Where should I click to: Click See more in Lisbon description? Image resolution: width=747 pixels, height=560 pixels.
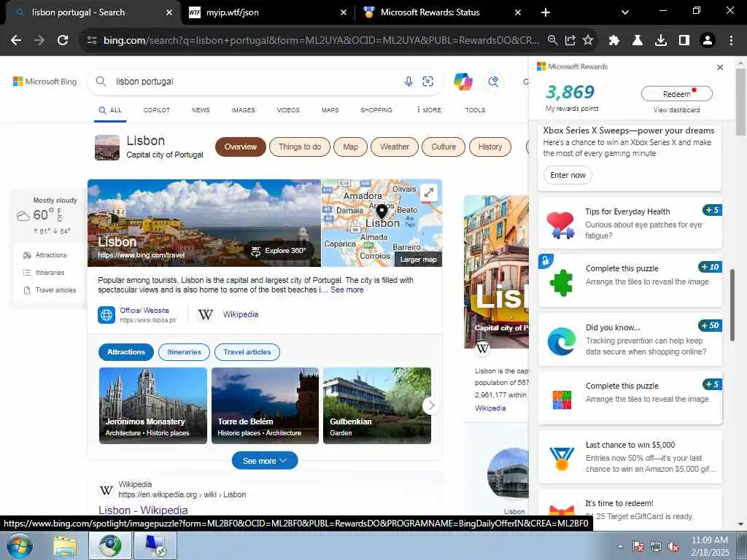pyautogui.click(x=347, y=289)
